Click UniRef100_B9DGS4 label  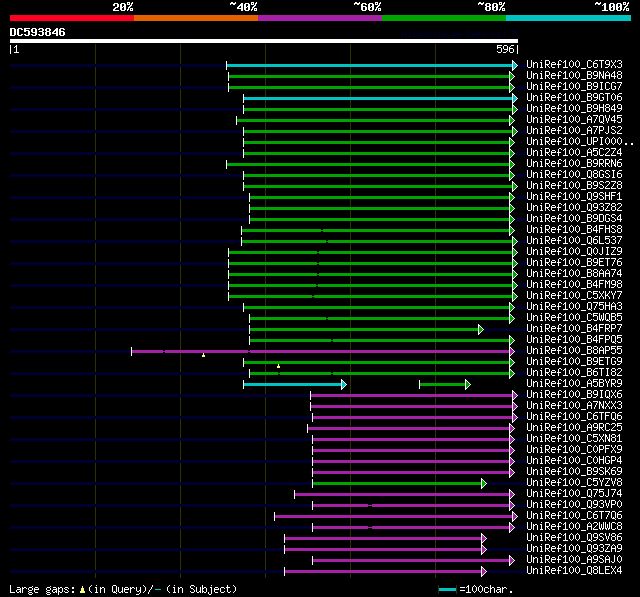pyautogui.click(x=574, y=219)
